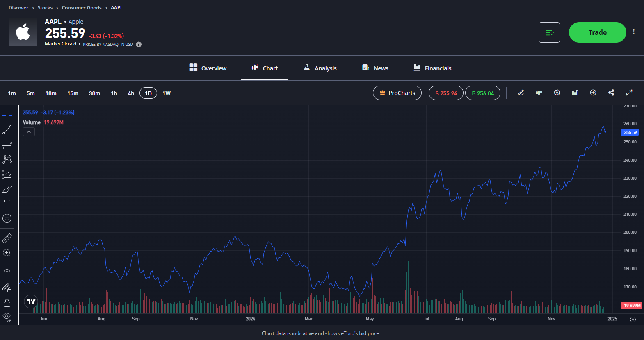Viewport: 644px width, 340px height.
Task: Open Consumer Goods breadcrumb link
Action: click(x=82, y=8)
